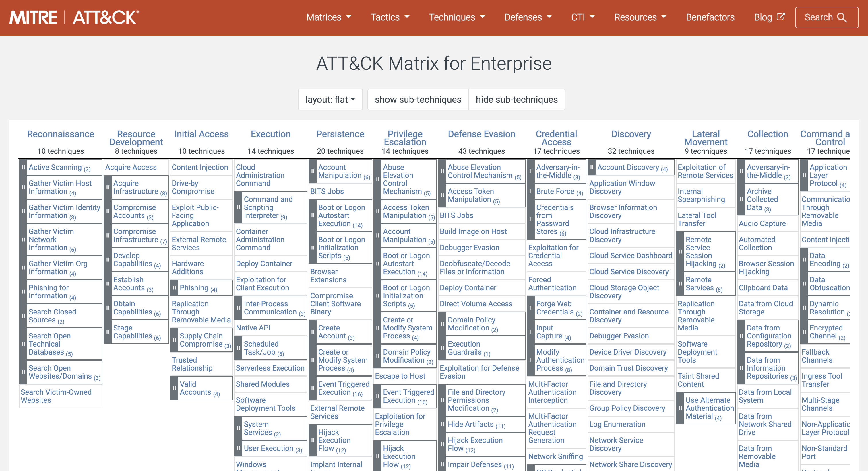
Task: Open the Clipboard Data technique
Action: tap(763, 288)
